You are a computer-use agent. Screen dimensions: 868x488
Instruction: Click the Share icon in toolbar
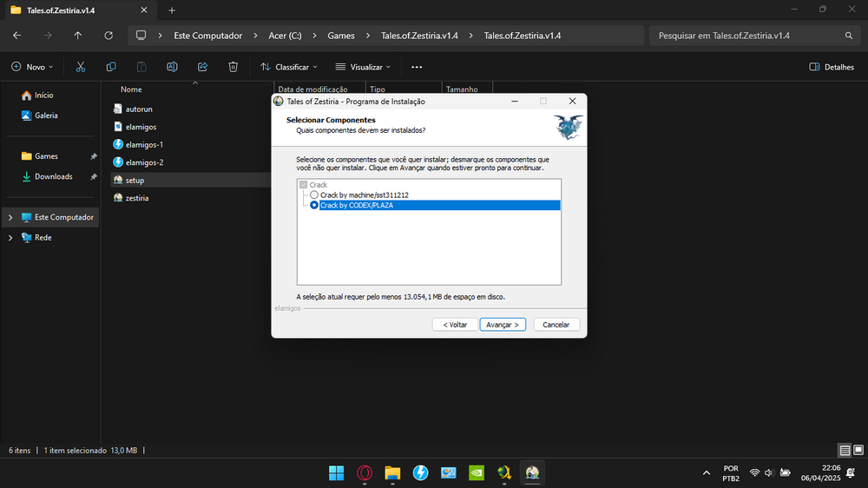(x=202, y=67)
